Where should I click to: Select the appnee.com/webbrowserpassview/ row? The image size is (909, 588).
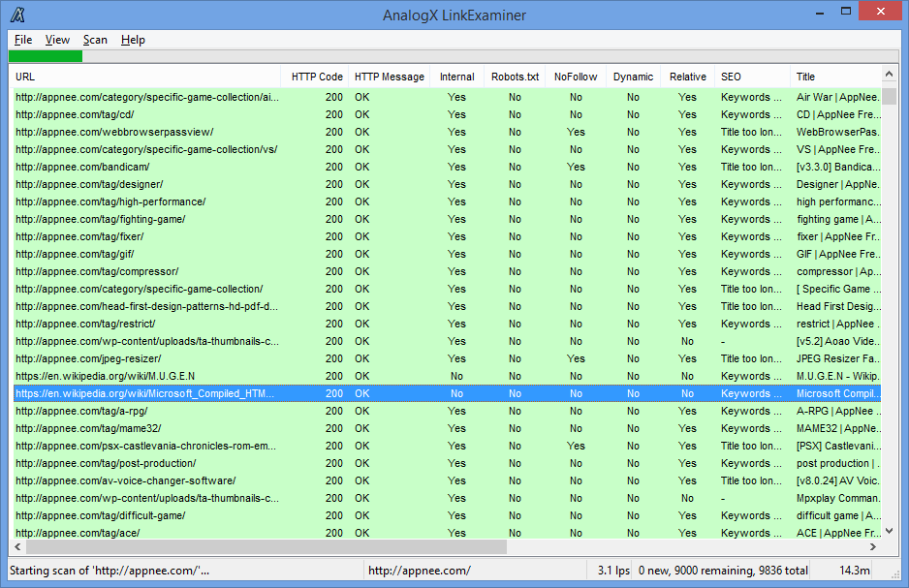coord(447,132)
